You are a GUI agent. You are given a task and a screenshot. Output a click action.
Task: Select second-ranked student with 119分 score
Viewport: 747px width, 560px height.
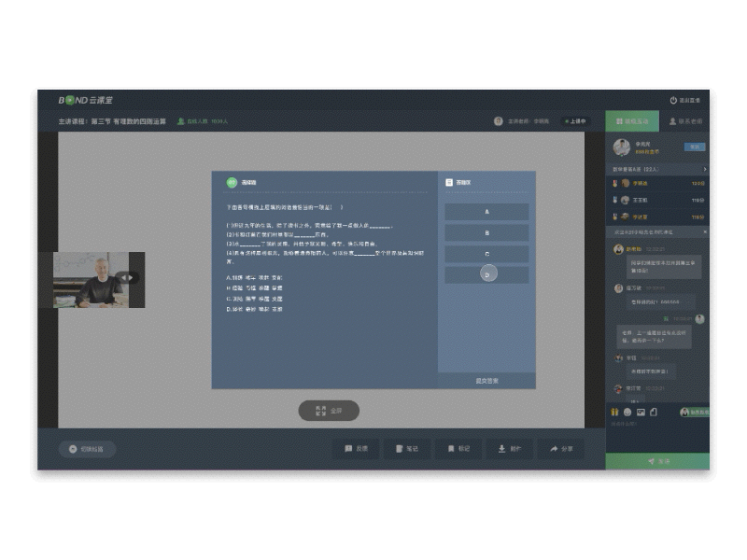(x=657, y=200)
